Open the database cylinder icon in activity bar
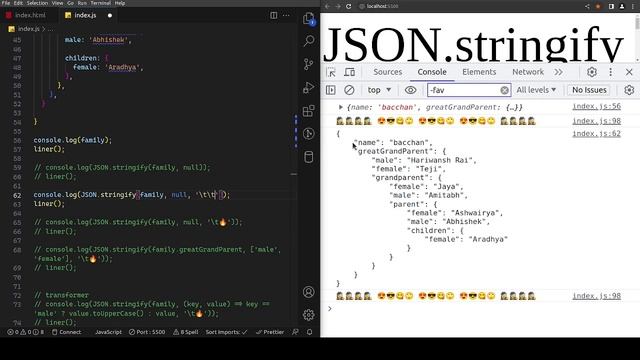The width and height of the screenshot is (640, 360). point(309,157)
